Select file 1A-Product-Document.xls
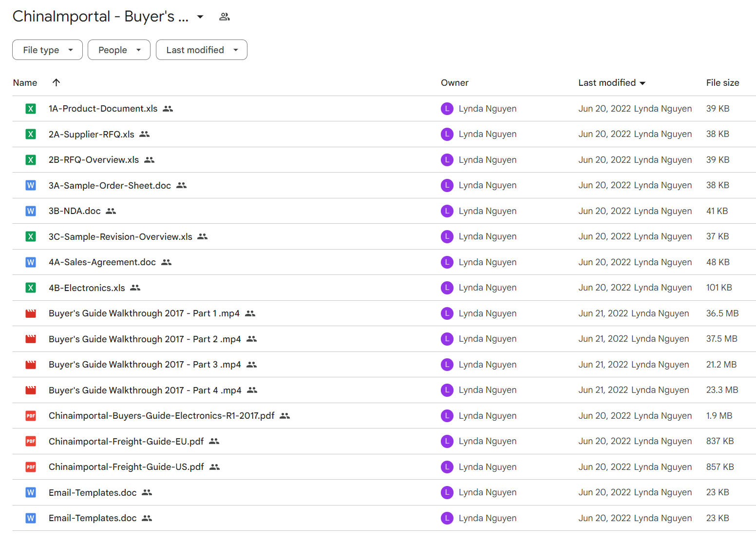 pyautogui.click(x=103, y=109)
